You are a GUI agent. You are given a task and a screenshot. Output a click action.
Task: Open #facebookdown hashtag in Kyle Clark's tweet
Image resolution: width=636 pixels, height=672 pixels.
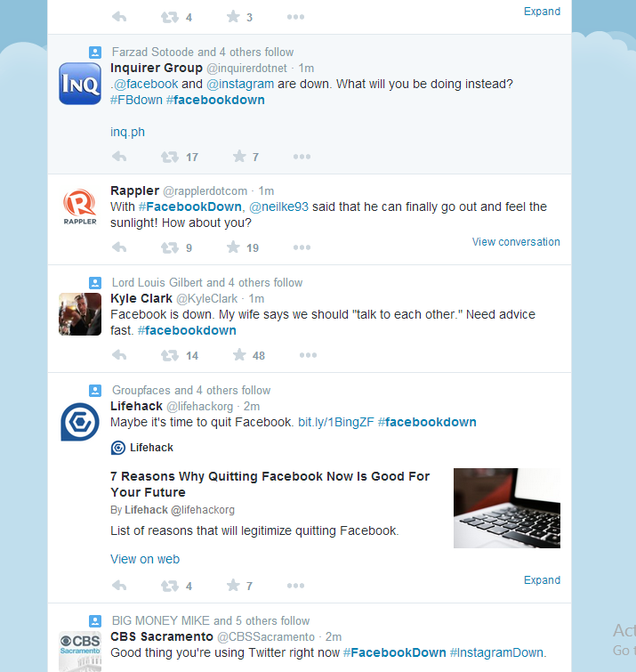[x=187, y=330]
